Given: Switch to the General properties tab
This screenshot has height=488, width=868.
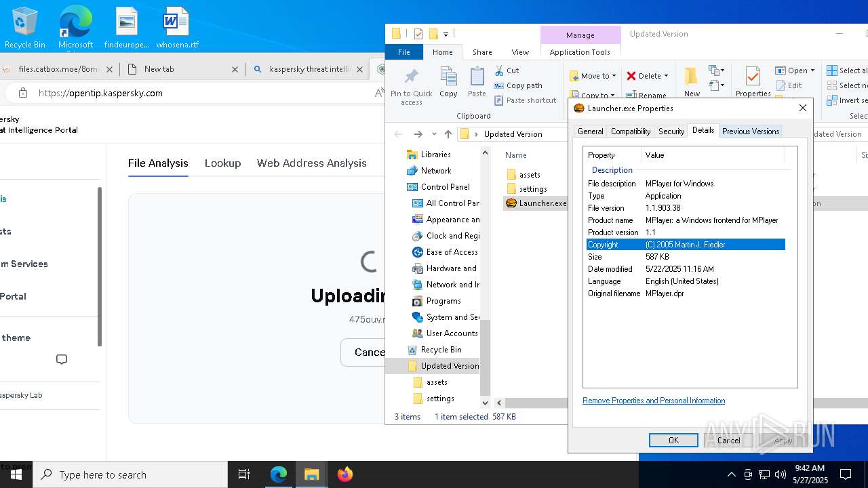Looking at the screenshot, I should click(590, 131).
